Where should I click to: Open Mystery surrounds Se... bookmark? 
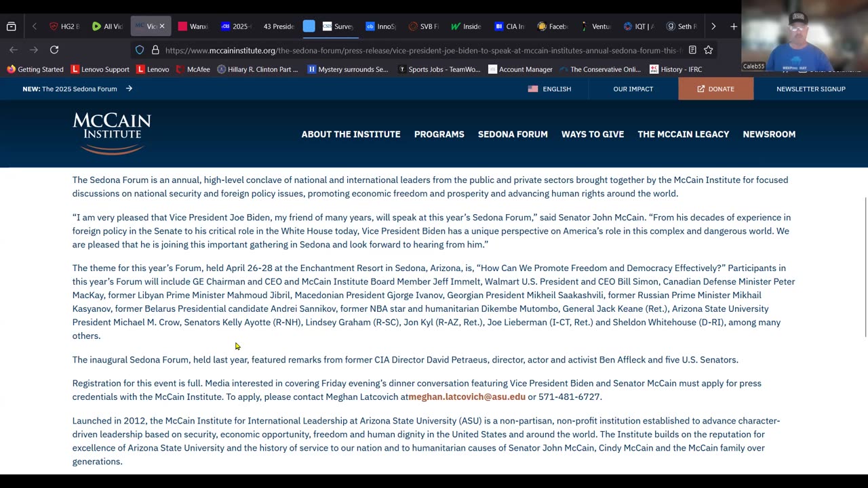347,69
